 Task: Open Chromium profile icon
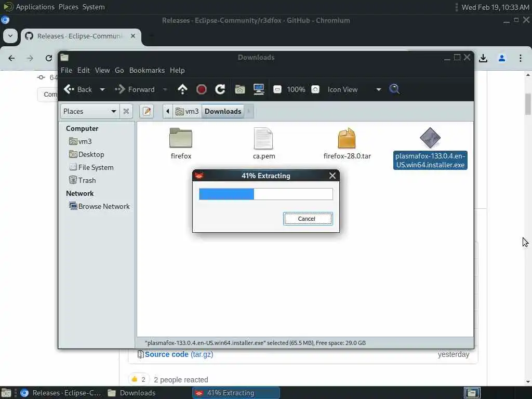pyautogui.click(x=502, y=58)
